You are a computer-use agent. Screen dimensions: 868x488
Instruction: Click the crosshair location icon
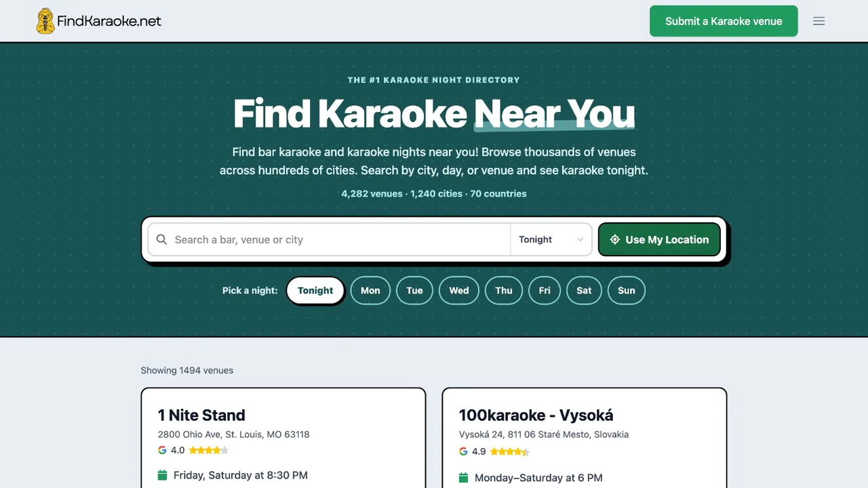pyautogui.click(x=615, y=239)
